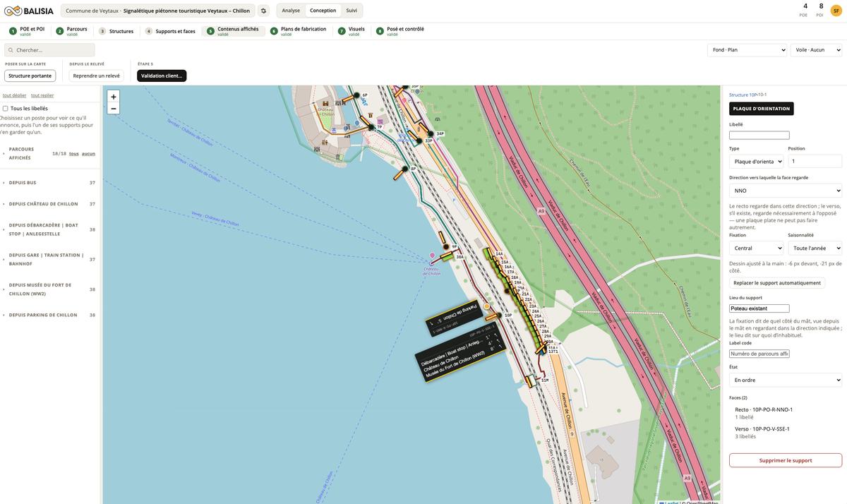Open the SF user avatar menu
This screenshot has width=847, height=504.
tap(836, 11)
